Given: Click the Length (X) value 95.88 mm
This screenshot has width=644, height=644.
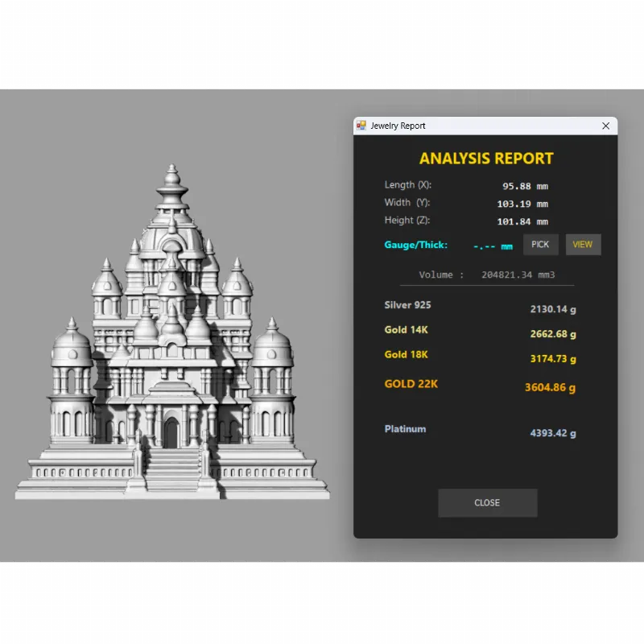Looking at the screenshot, I should pos(522,186).
